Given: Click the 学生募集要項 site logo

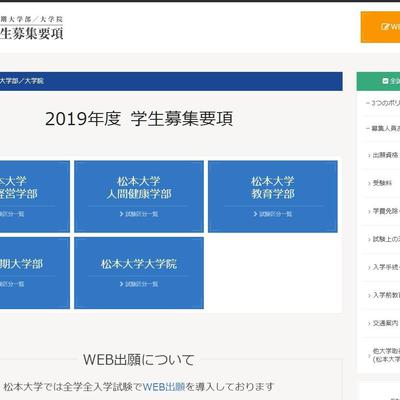Looking at the screenshot, I should (x=31, y=28).
